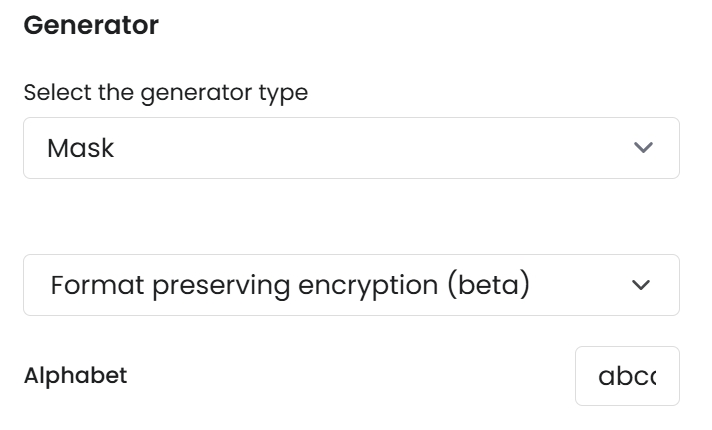Screen dimensions: 712x430
Task: Select the 'Mask' text in the dropdown
Action: click(x=81, y=149)
